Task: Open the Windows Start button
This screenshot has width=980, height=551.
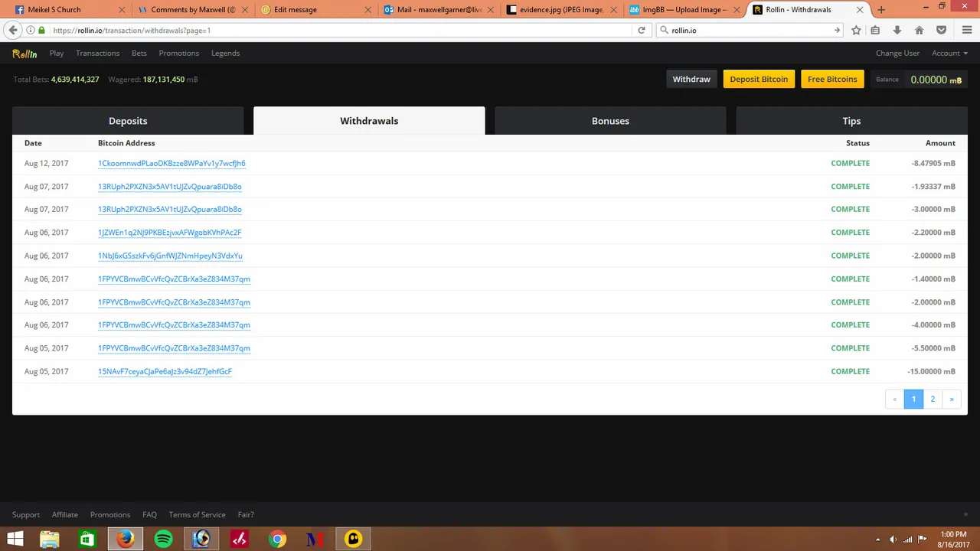Action: pos(15,539)
